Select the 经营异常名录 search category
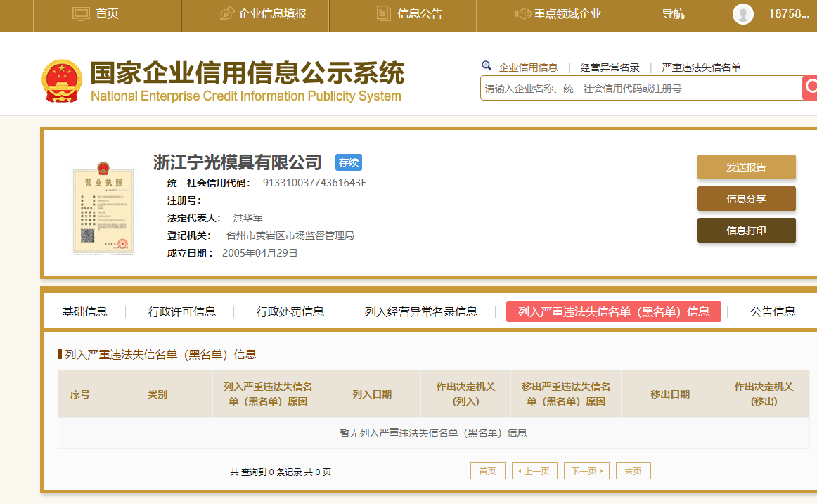This screenshot has height=504, width=817. point(610,67)
